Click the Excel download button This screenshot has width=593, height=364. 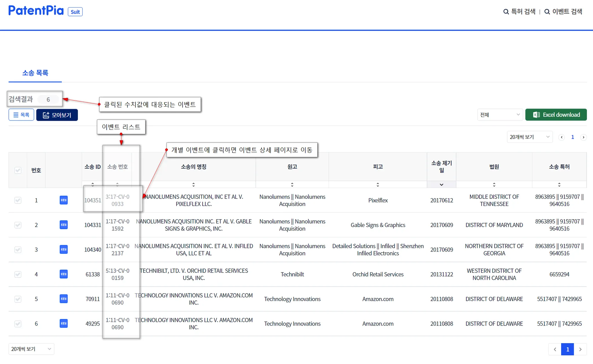pyautogui.click(x=556, y=115)
